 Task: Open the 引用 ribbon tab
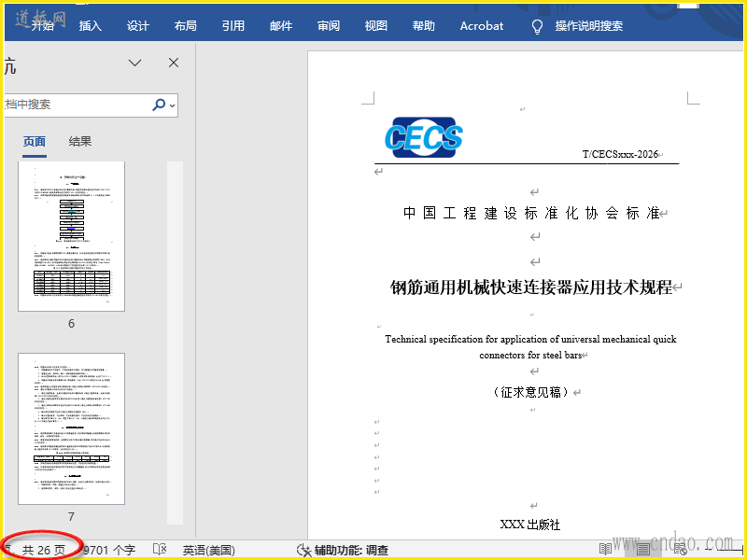[233, 26]
